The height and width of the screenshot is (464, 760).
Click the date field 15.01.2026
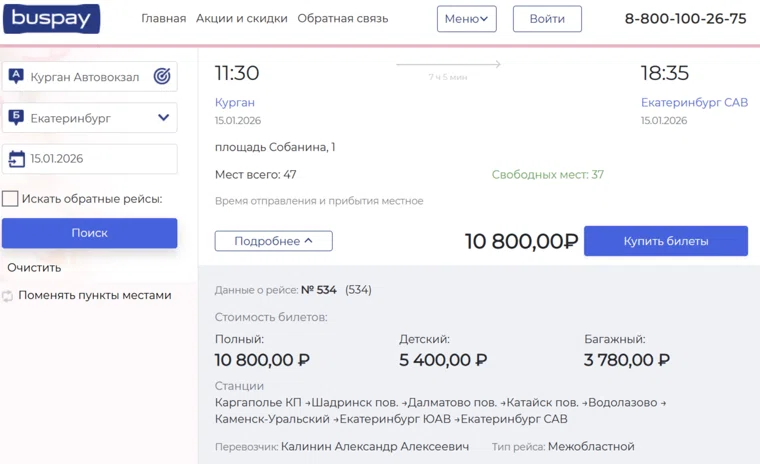pyautogui.click(x=95, y=159)
